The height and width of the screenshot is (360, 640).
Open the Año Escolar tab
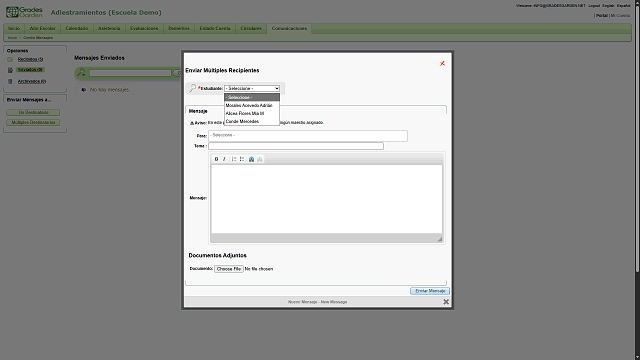pyautogui.click(x=42, y=29)
